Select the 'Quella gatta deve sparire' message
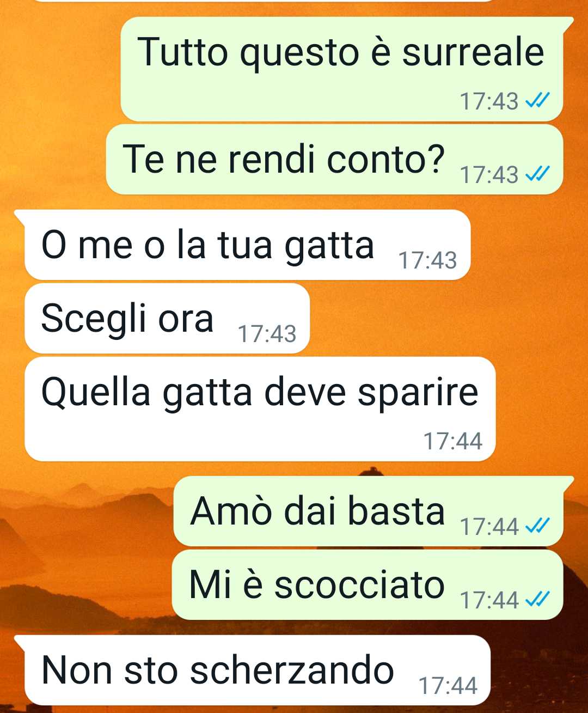The width and height of the screenshot is (588, 713). pyautogui.click(x=260, y=409)
